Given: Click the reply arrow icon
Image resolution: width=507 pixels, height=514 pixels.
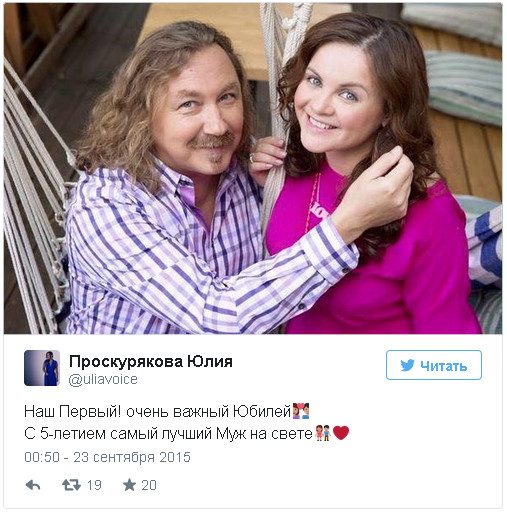Looking at the screenshot, I should pos(33,485).
